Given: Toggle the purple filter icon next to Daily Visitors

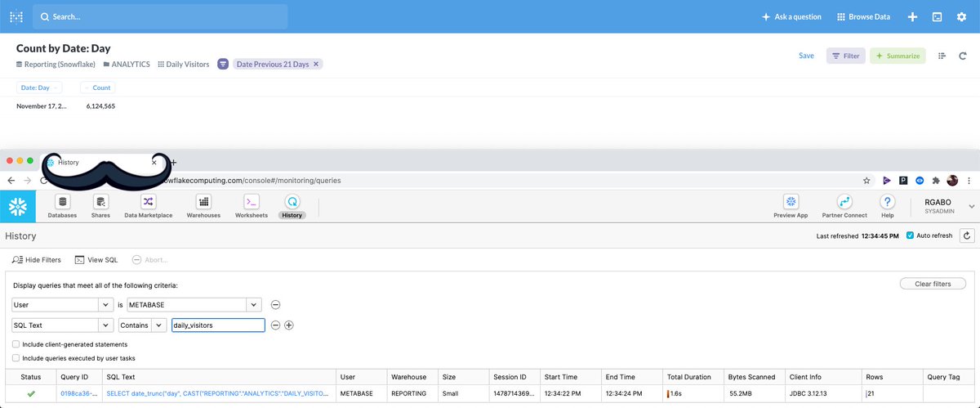Looking at the screenshot, I should point(223,64).
